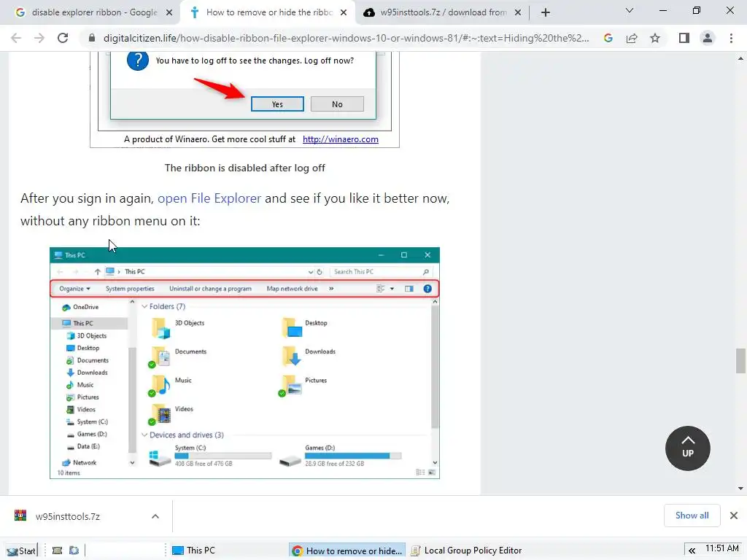Expand hidden system tray icons chevron
The height and width of the screenshot is (560, 747).
(x=692, y=551)
